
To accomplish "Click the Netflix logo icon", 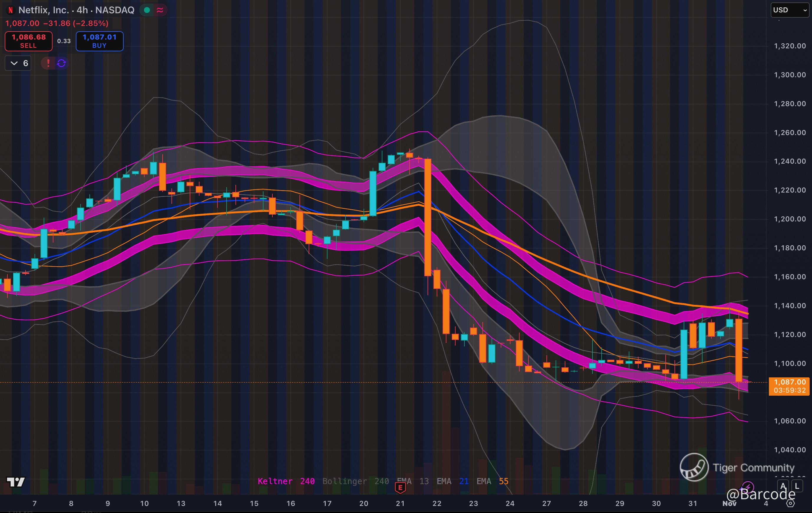I will coord(10,10).
